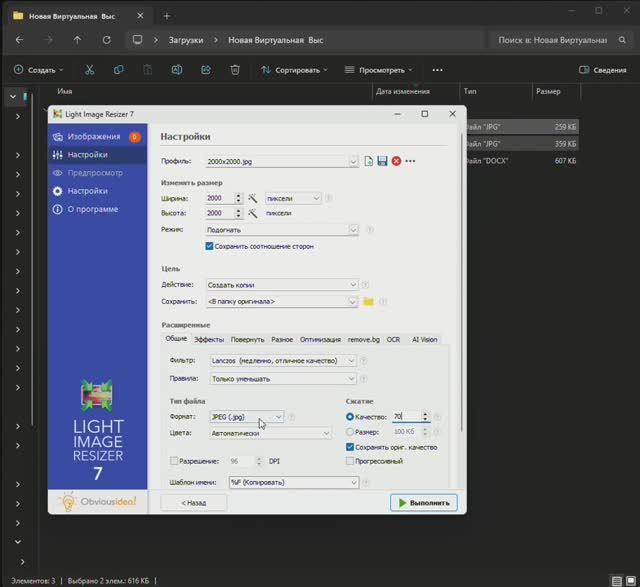
Task: Copy icon in Explorer toolbar
Action: click(x=118, y=70)
